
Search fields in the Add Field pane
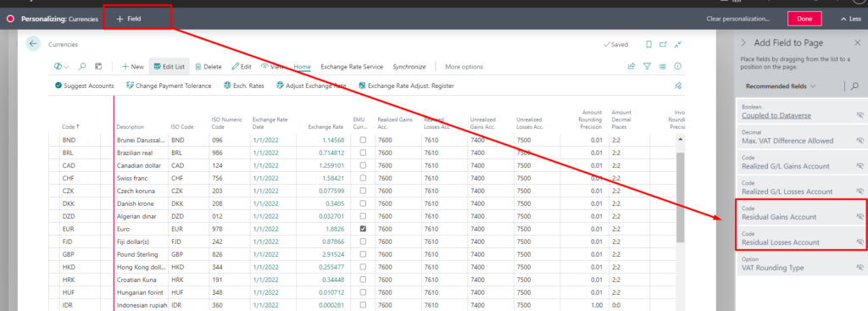[855, 86]
